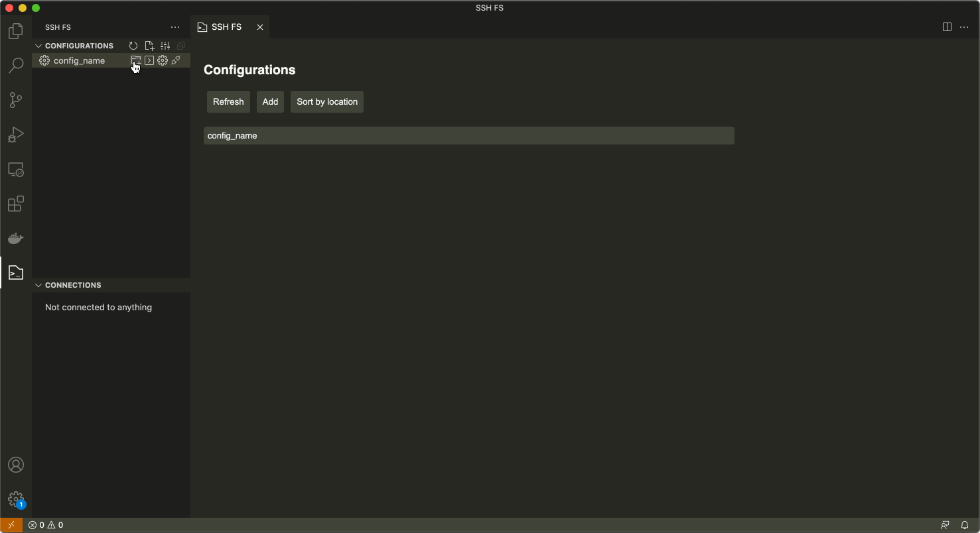Open the side panel More Actions ellipsis
This screenshot has width=980, height=533.
click(x=175, y=27)
